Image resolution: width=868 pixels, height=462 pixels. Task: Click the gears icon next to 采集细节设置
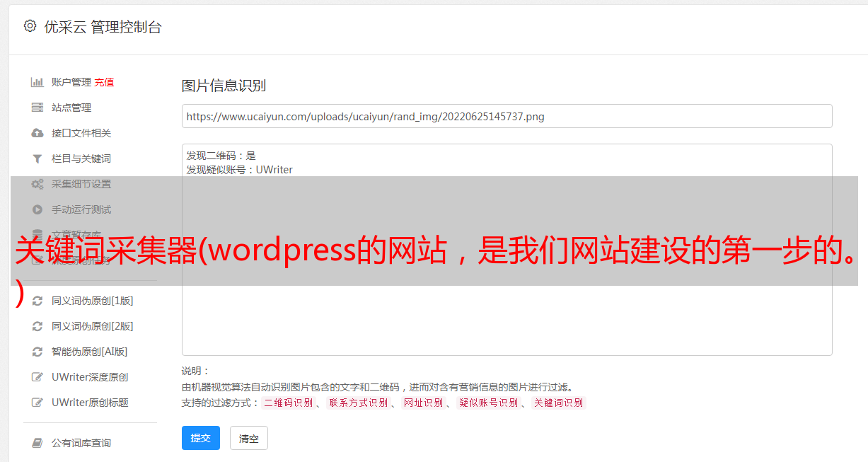(37, 184)
